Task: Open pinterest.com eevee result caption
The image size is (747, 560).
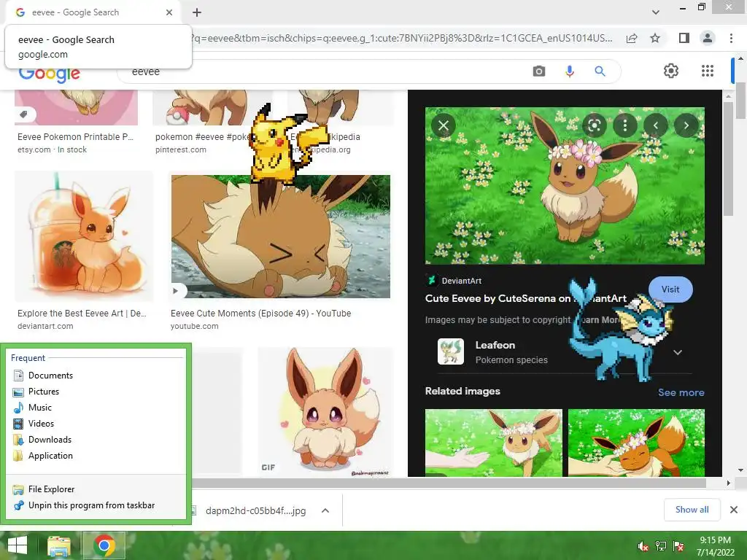Action: coord(181,149)
